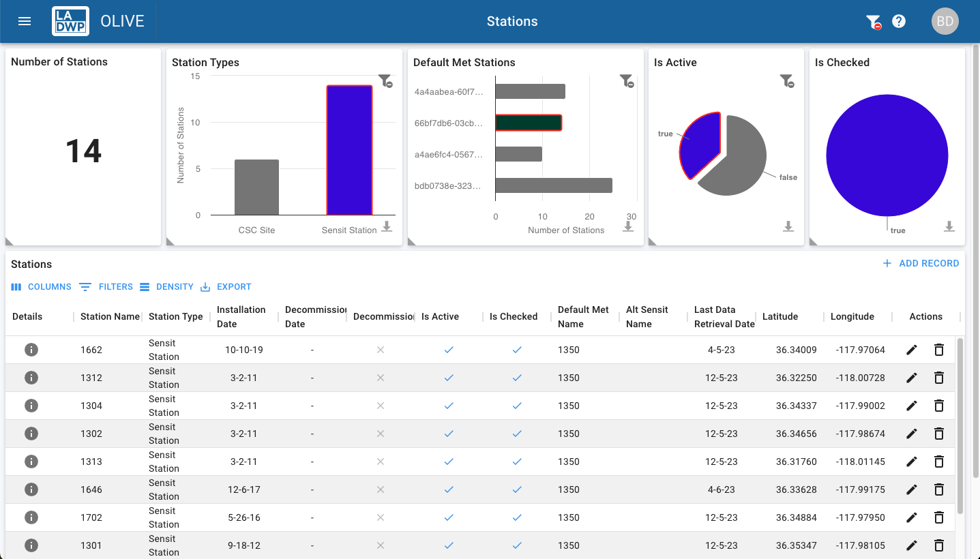Clear the filter on Default Met Stations chart

coord(627,81)
